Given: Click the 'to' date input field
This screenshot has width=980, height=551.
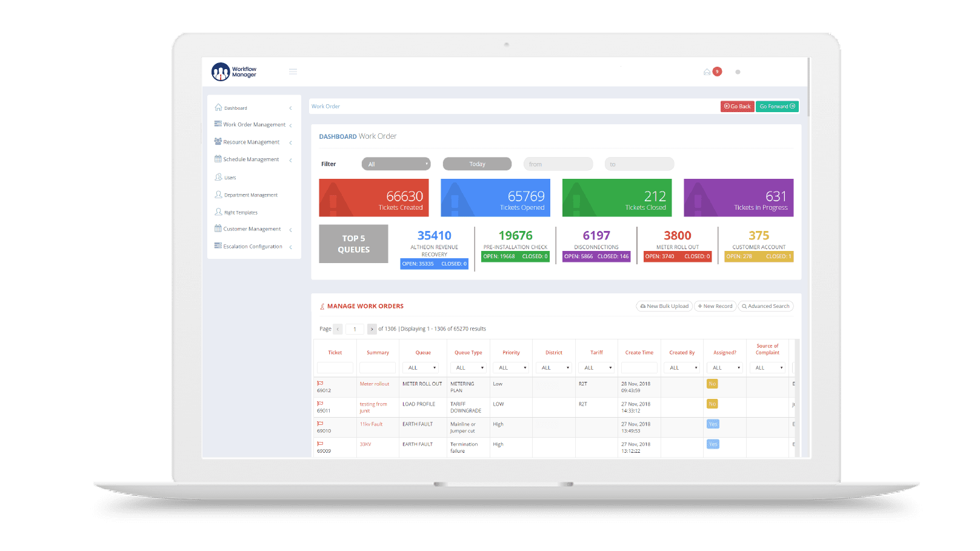Looking at the screenshot, I should point(639,164).
